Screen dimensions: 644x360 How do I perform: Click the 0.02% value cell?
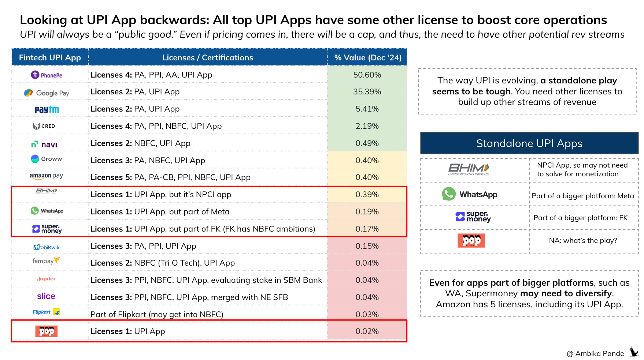click(367, 331)
